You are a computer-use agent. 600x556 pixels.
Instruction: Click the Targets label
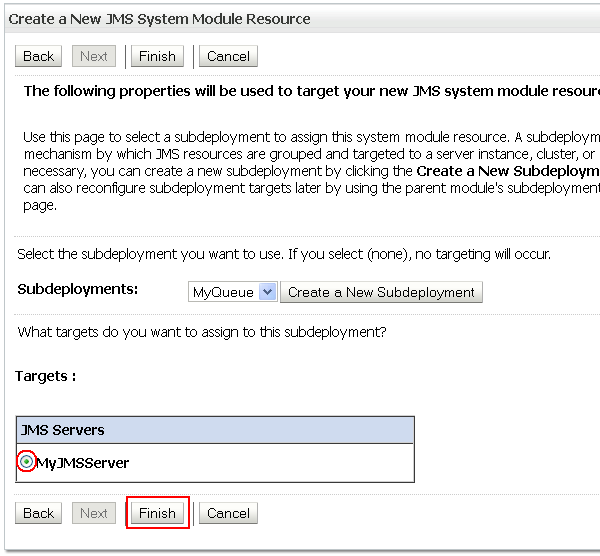click(46, 376)
